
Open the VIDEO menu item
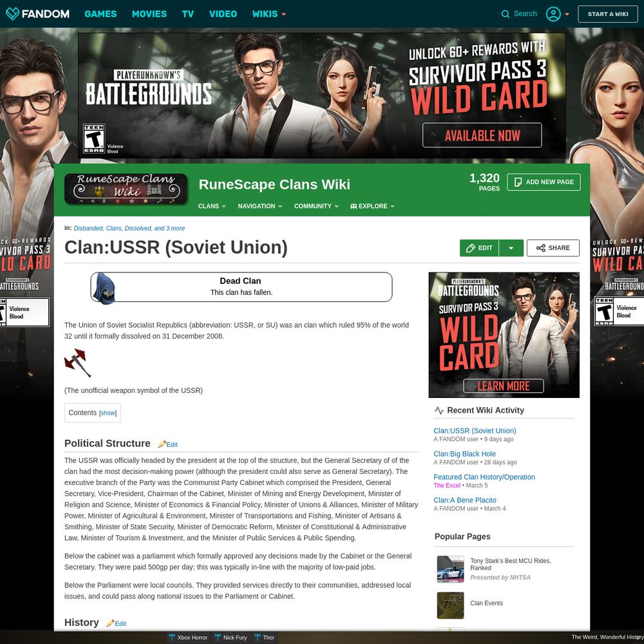(223, 14)
